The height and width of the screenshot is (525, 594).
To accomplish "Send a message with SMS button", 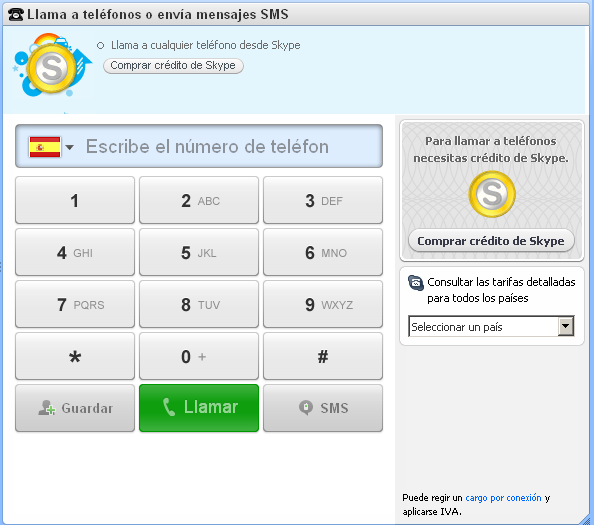I will [x=323, y=408].
